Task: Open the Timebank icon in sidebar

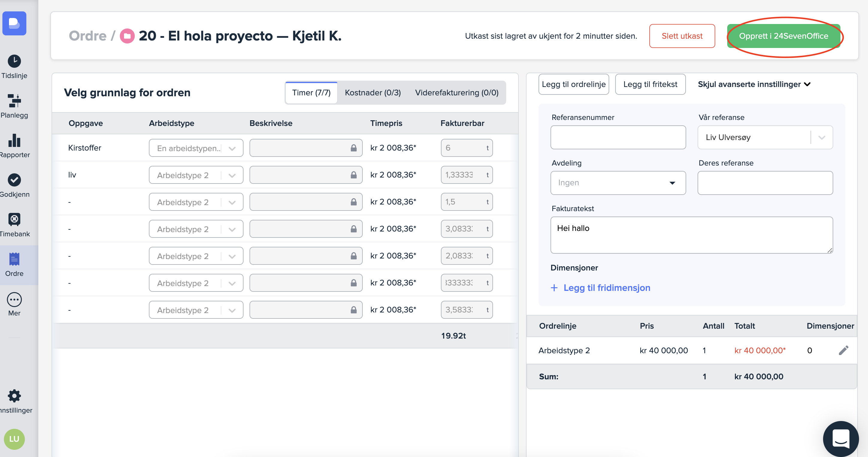Action: click(14, 220)
